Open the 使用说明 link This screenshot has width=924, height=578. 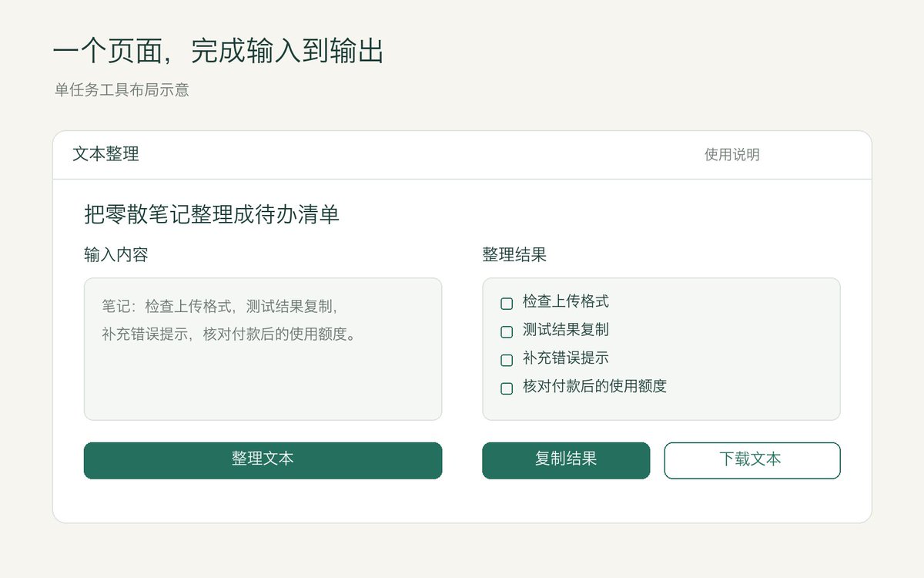732,155
